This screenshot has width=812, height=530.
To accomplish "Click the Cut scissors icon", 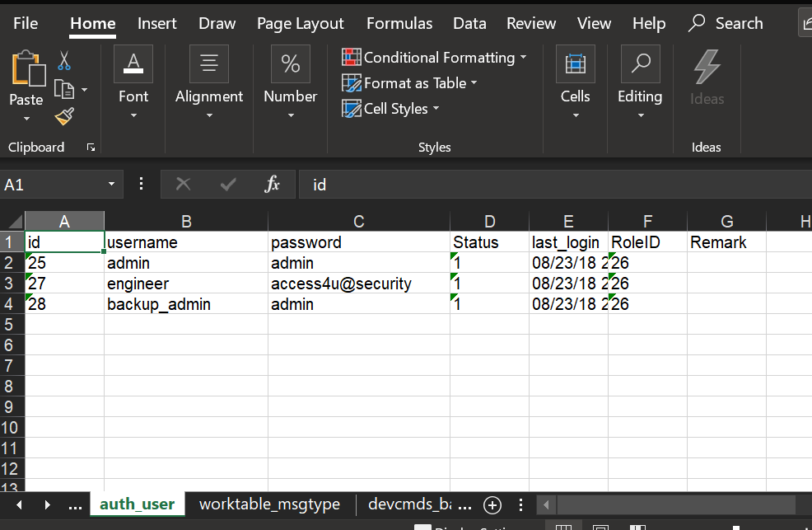I will [64, 60].
